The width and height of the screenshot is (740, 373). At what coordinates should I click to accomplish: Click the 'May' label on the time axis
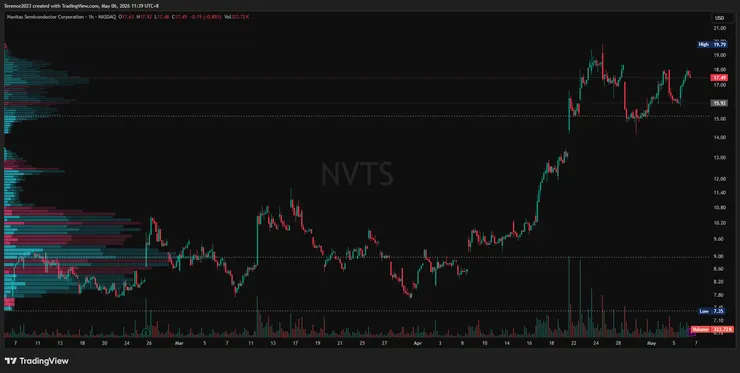pos(651,343)
